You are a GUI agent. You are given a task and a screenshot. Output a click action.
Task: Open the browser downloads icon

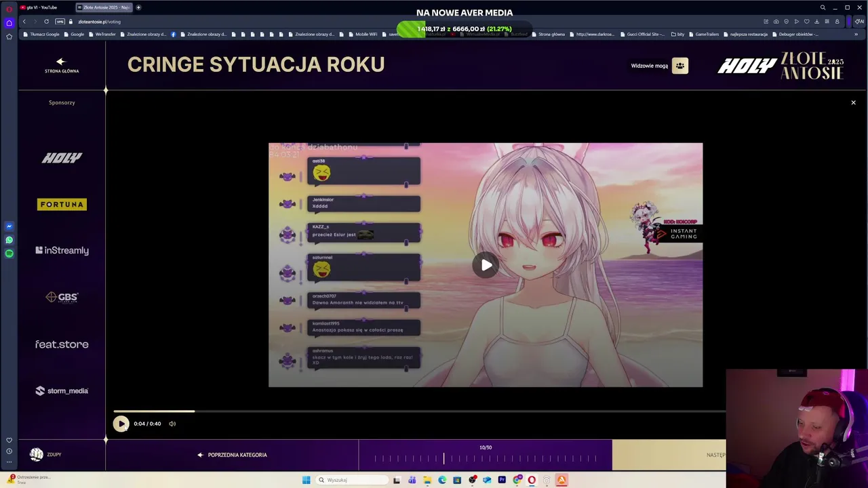point(816,22)
